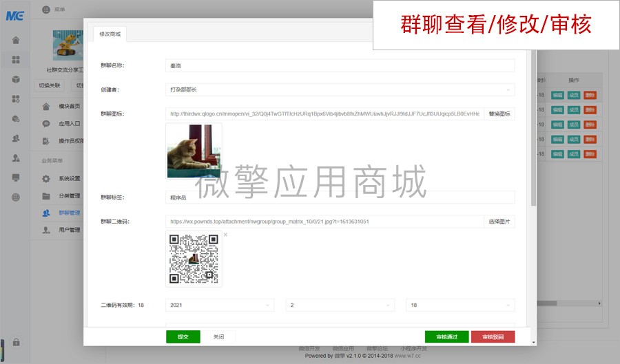The height and width of the screenshot is (364, 620).
Task: Click the 选择图片 button
Action: pos(499,222)
